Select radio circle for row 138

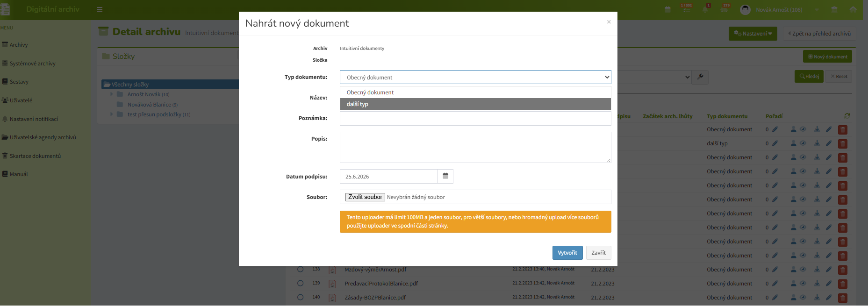301,269
